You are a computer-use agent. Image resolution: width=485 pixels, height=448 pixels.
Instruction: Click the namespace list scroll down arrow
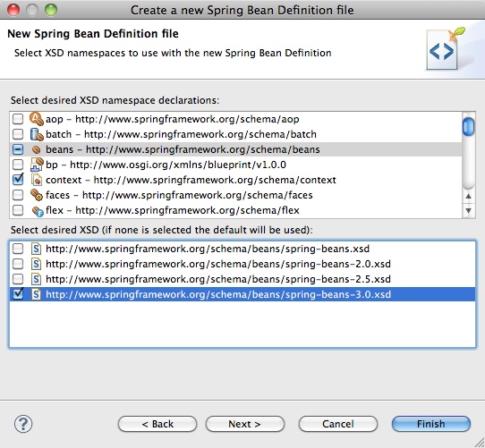pos(468,210)
